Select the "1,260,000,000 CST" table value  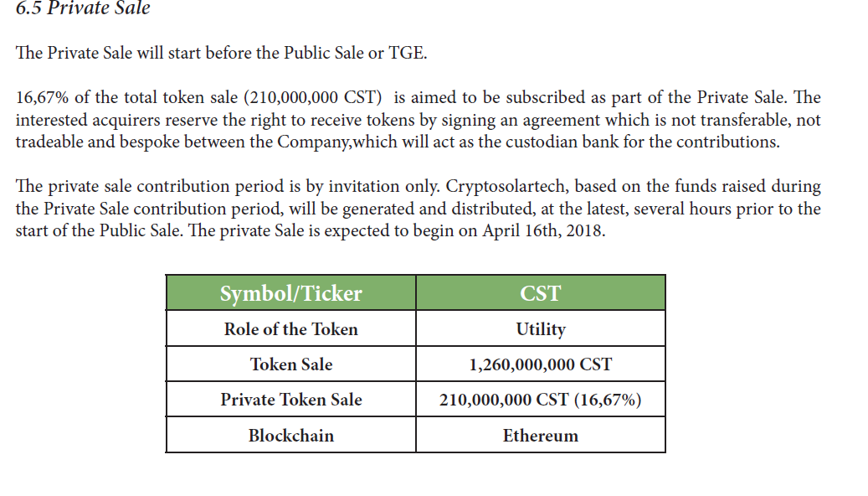(540, 364)
